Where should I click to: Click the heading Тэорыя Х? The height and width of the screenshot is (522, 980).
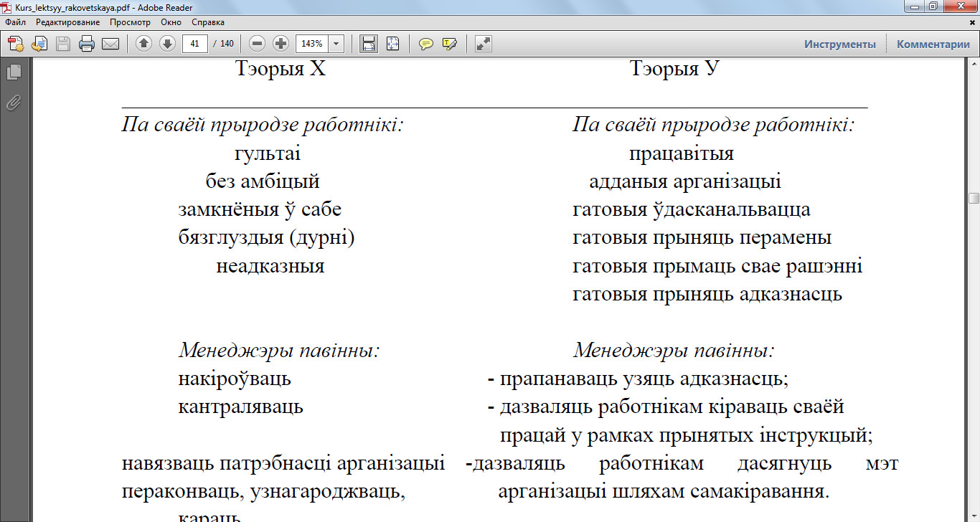coord(281,69)
